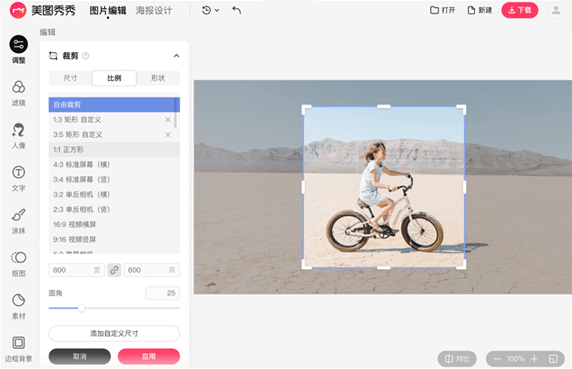Viewport: 572px width, 369px height.
Task: Click the fit-to-screen icon
Action: pyautogui.click(x=553, y=359)
